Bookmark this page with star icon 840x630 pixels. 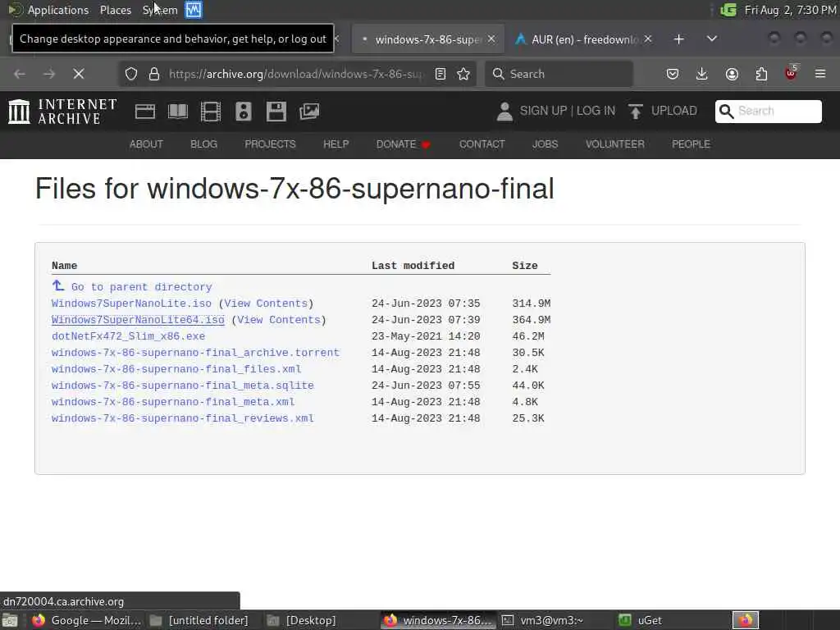(x=463, y=74)
